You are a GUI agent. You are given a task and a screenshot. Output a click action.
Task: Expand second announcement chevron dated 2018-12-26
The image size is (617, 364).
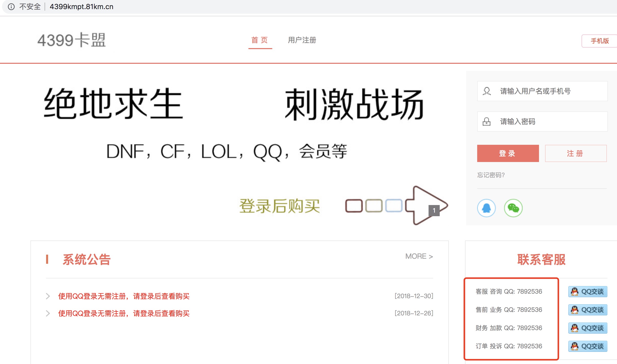click(48, 313)
